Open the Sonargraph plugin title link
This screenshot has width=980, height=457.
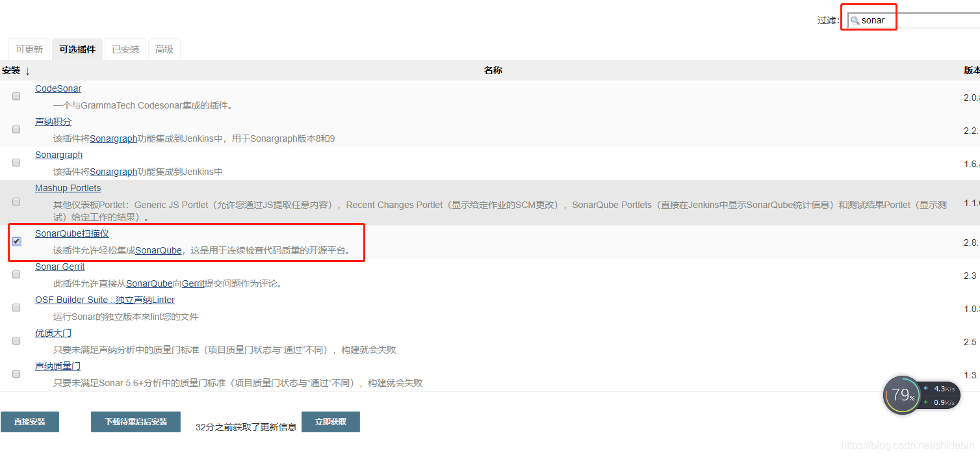[x=58, y=155]
